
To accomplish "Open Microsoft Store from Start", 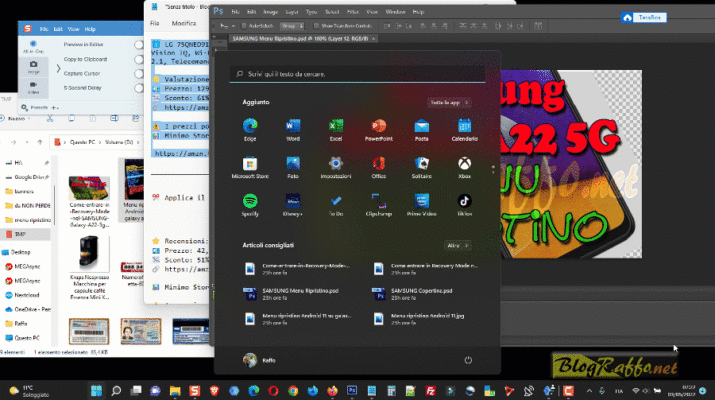I will (x=250, y=167).
